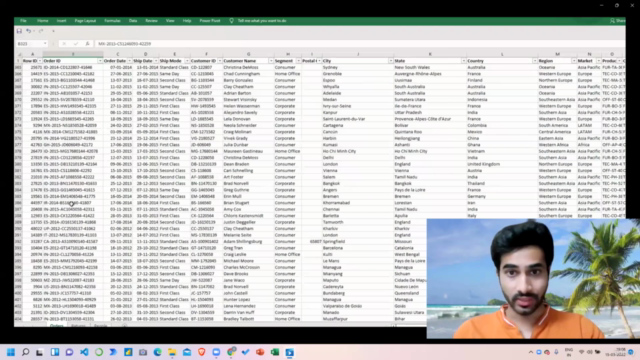This screenshot has width=640, height=360.
Task: Select column K header
Action: (430, 54)
